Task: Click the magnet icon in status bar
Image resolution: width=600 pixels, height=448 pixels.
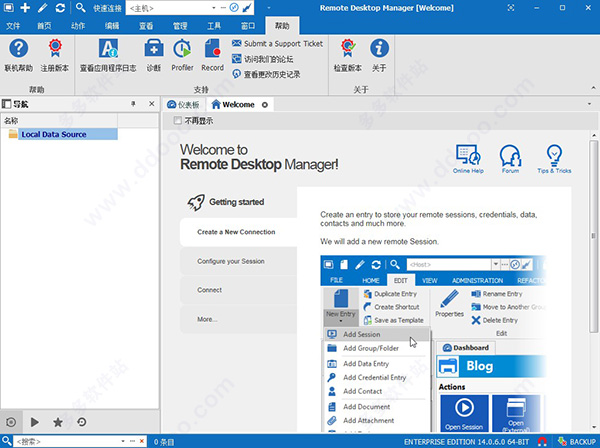Action: (542, 442)
